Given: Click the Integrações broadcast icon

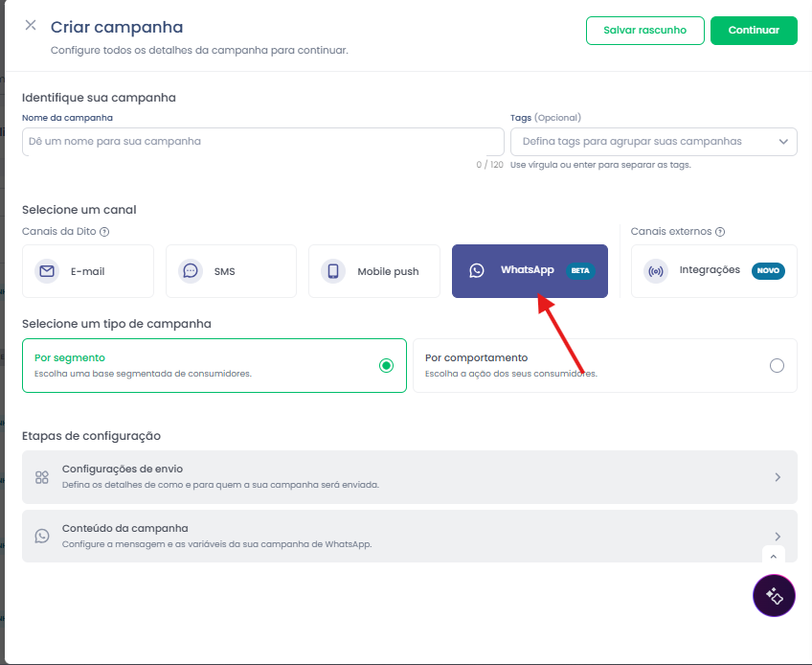Looking at the screenshot, I should [x=656, y=271].
